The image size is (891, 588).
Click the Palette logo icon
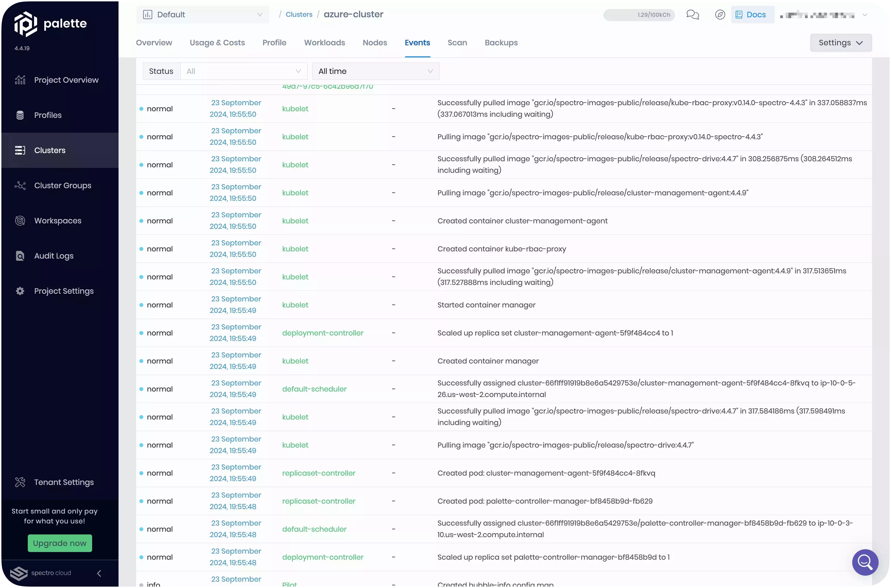[26, 24]
